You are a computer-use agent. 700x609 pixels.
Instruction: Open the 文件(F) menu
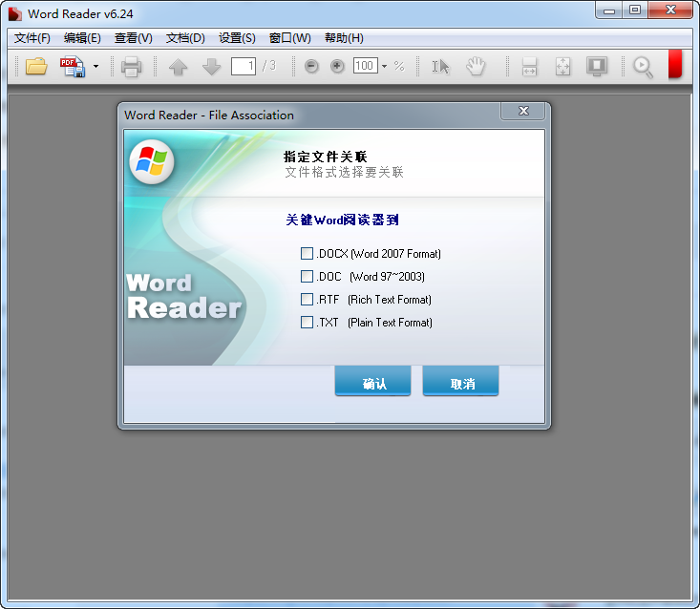32,38
